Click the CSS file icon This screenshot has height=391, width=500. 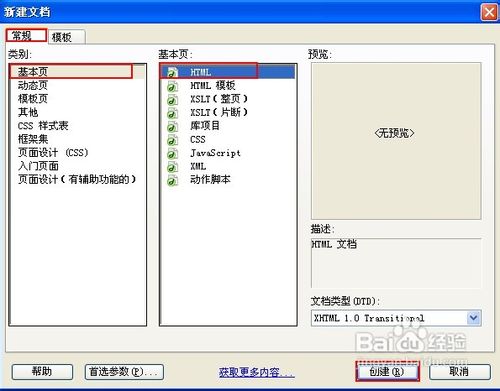[172, 139]
